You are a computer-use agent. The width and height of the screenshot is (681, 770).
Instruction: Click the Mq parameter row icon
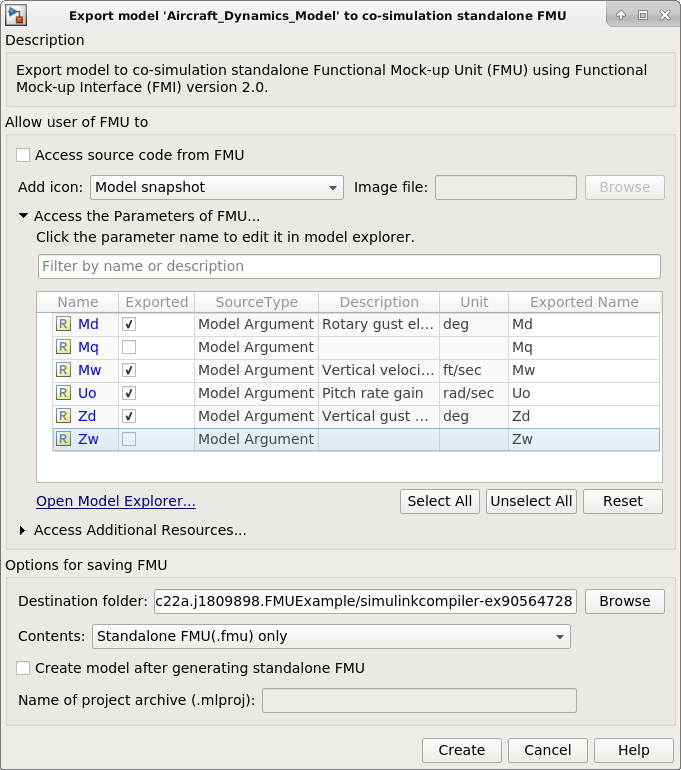64,347
